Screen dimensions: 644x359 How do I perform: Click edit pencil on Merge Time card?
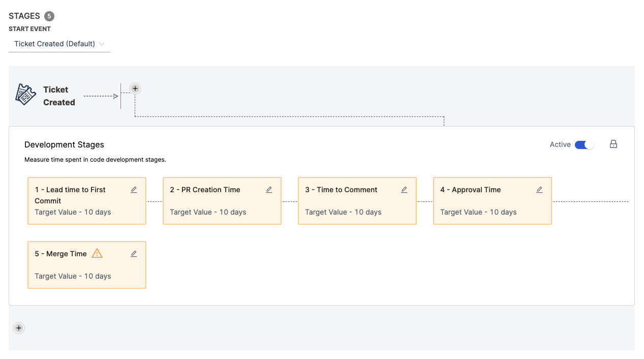(x=134, y=254)
